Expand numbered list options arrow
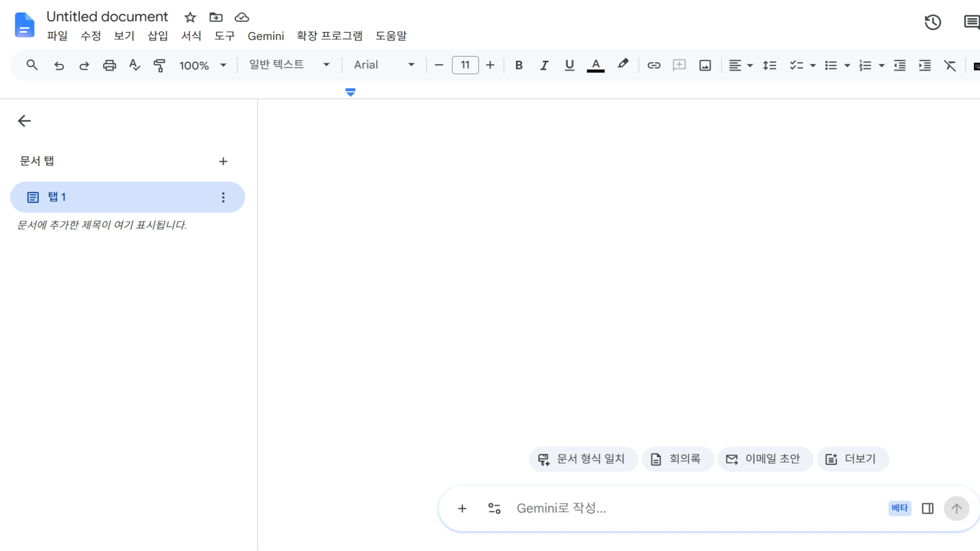980x551 pixels. tap(881, 65)
